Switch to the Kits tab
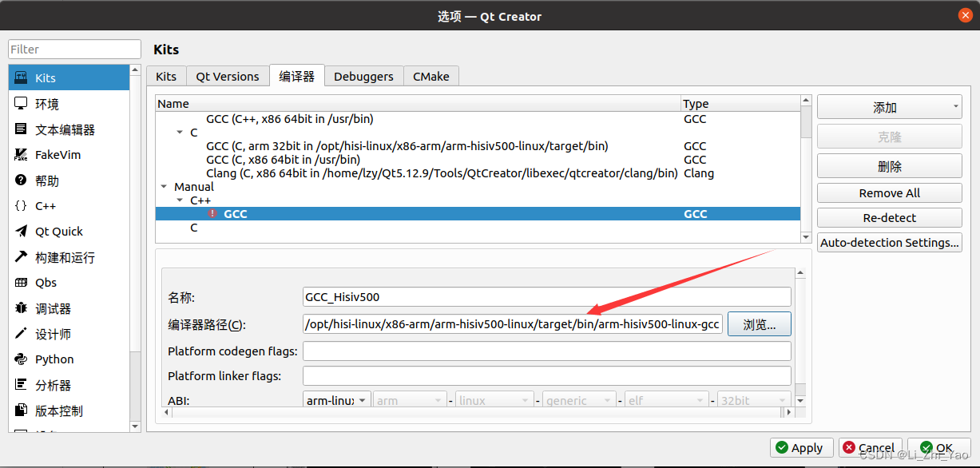This screenshot has height=468, width=980. point(166,76)
